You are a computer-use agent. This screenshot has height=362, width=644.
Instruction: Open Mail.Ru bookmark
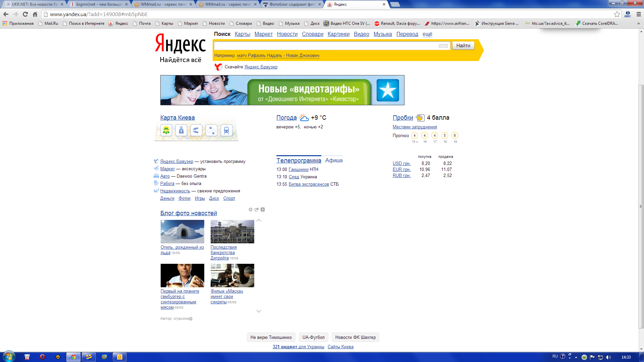48,23
